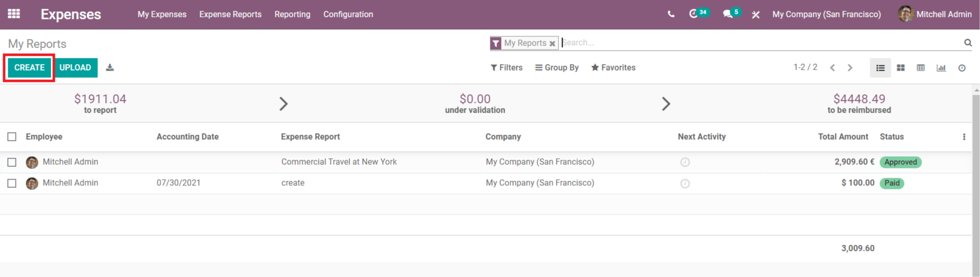Open the apps grid menu icon
The height and width of the screenshot is (277, 980).
click(x=14, y=14)
